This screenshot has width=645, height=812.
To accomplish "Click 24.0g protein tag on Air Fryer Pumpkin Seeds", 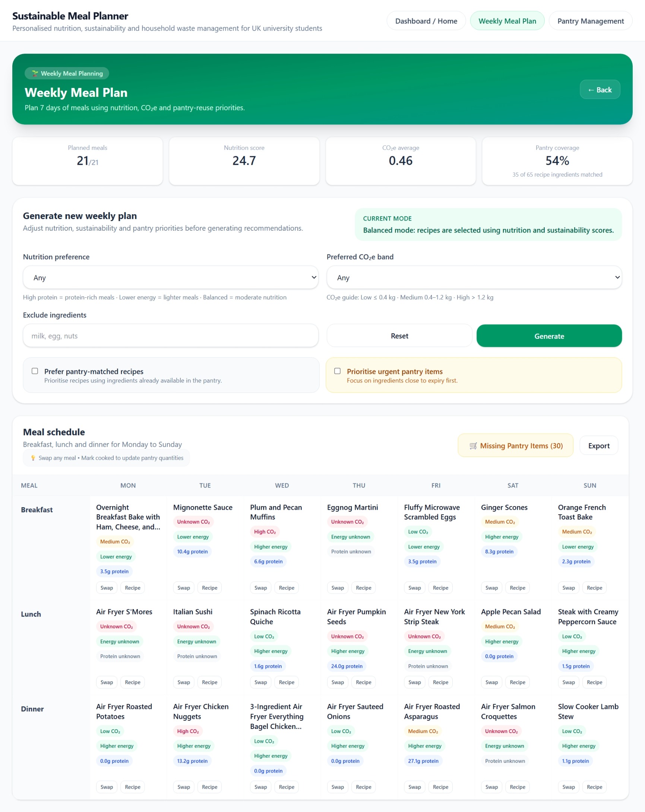I will [x=347, y=666].
